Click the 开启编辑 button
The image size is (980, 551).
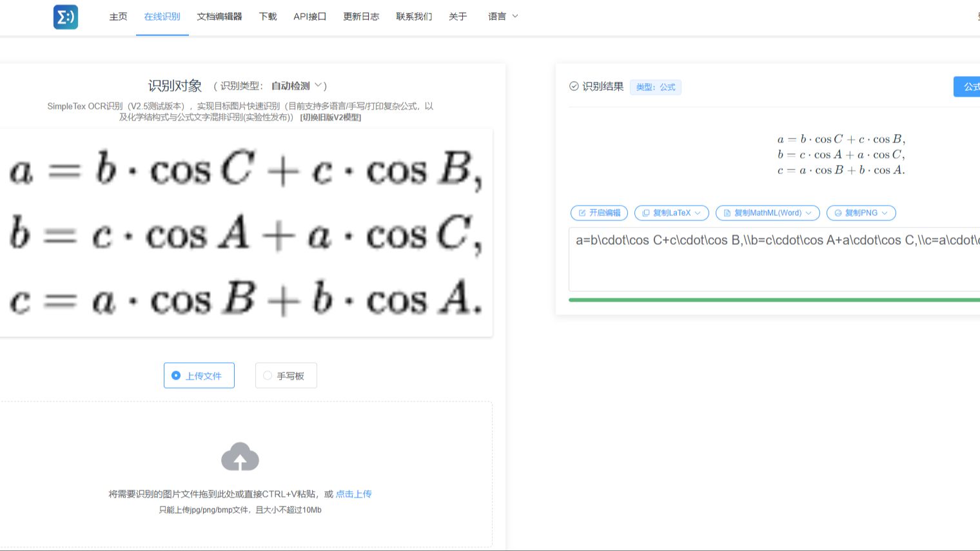click(x=599, y=213)
